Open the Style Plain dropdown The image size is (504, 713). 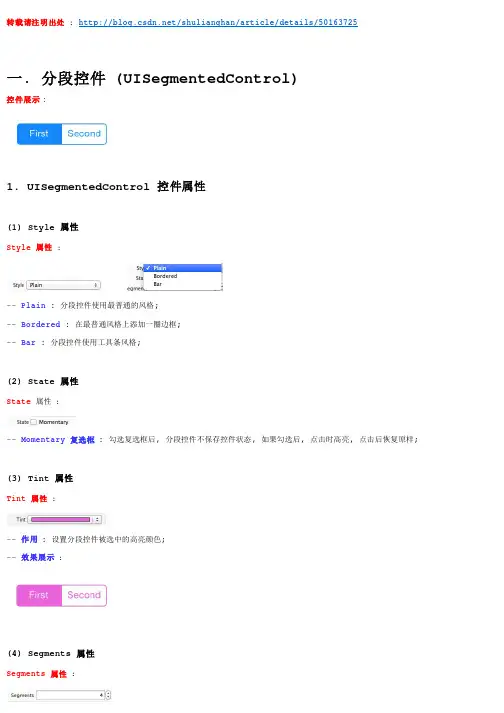tap(63, 285)
